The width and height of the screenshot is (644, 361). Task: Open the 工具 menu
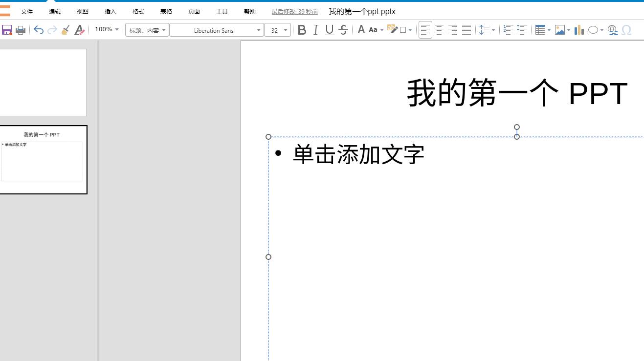tap(222, 11)
